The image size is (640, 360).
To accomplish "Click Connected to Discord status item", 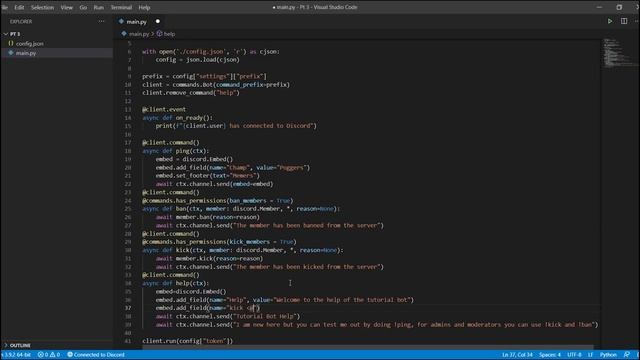I will click(x=96, y=355).
